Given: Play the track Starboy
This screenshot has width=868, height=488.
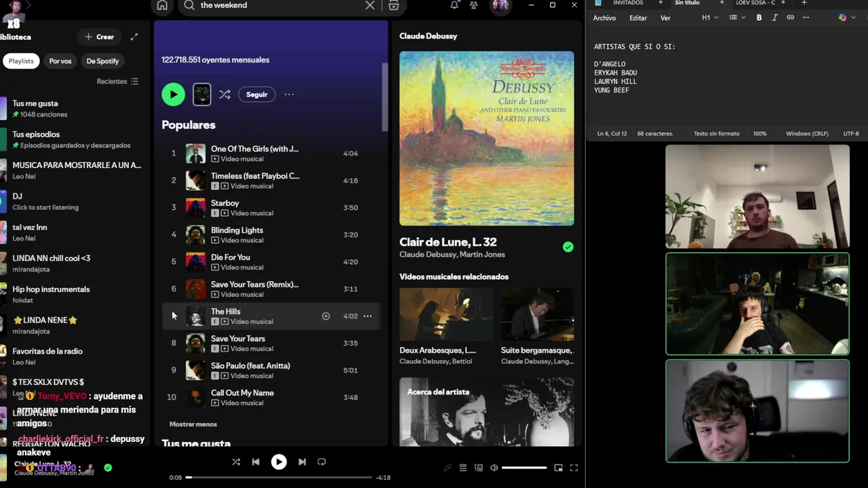Looking at the screenshot, I should pyautogui.click(x=271, y=207).
